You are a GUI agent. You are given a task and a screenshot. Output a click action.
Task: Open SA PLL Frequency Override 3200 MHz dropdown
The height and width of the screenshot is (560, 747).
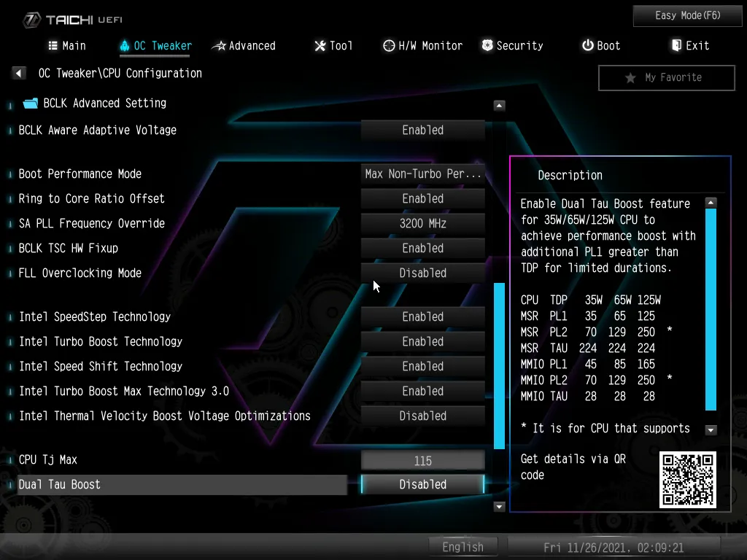pyautogui.click(x=423, y=223)
